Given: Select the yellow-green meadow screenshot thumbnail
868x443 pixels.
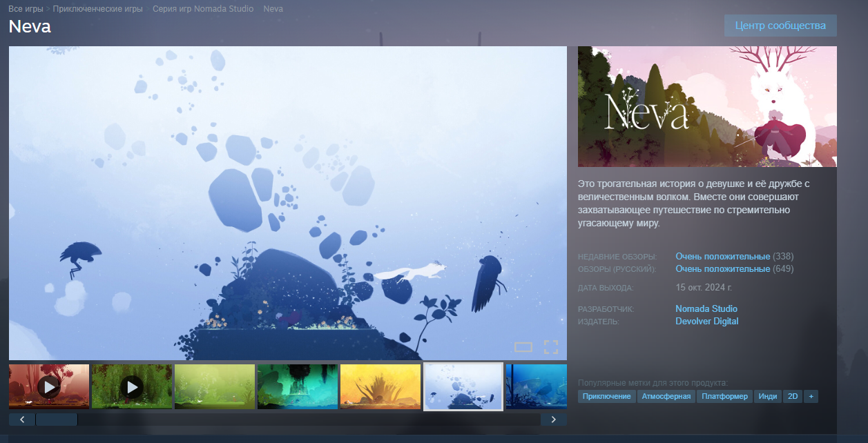Looking at the screenshot, I should click(x=215, y=386).
